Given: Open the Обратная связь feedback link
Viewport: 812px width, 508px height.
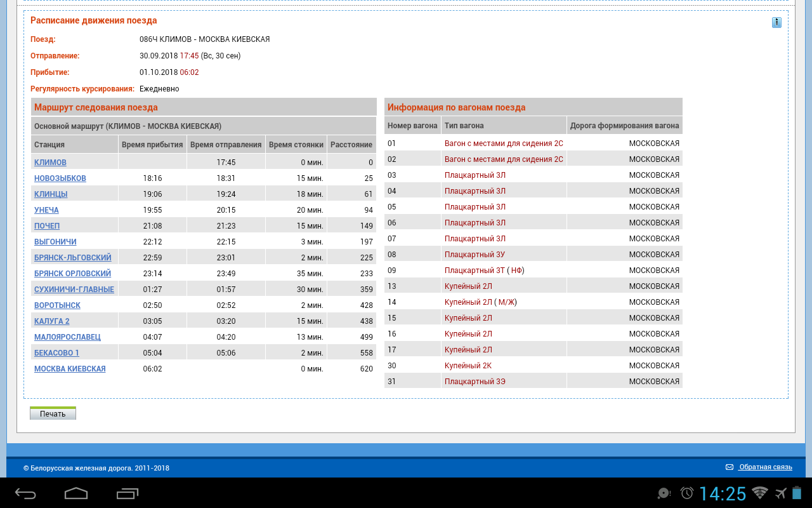Looking at the screenshot, I should (x=765, y=467).
